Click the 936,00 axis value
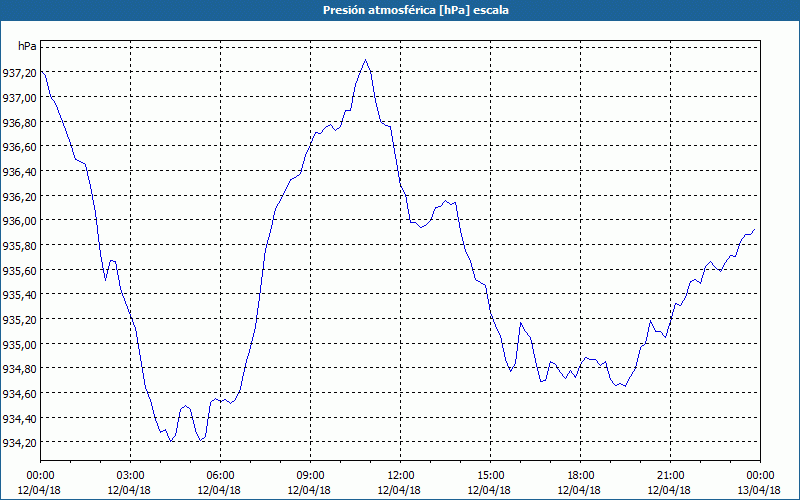This screenshot has height=500, width=800. [19, 221]
